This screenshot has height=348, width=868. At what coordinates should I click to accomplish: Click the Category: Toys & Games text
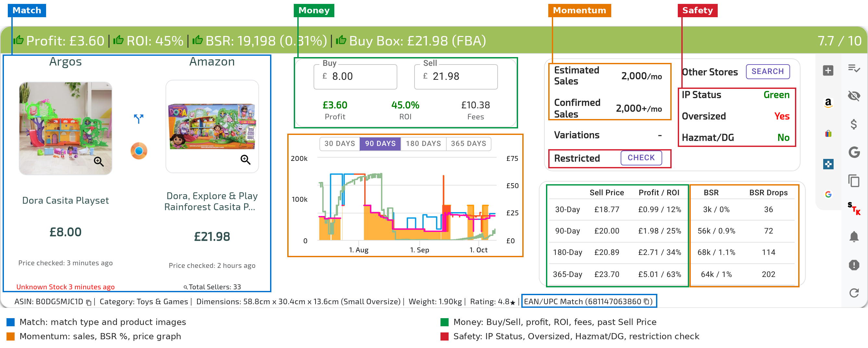(143, 302)
